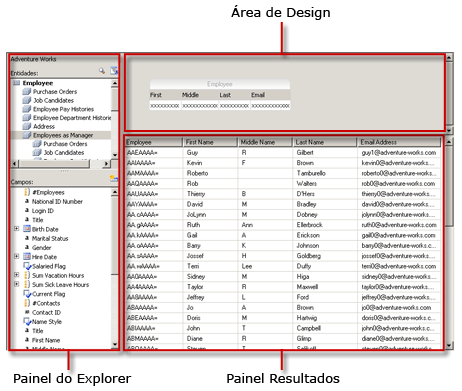The height and width of the screenshot is (391, 462).
Task: Click the 'Guy' first name cell
Action: pyautogui.click(x=210, y=153)
